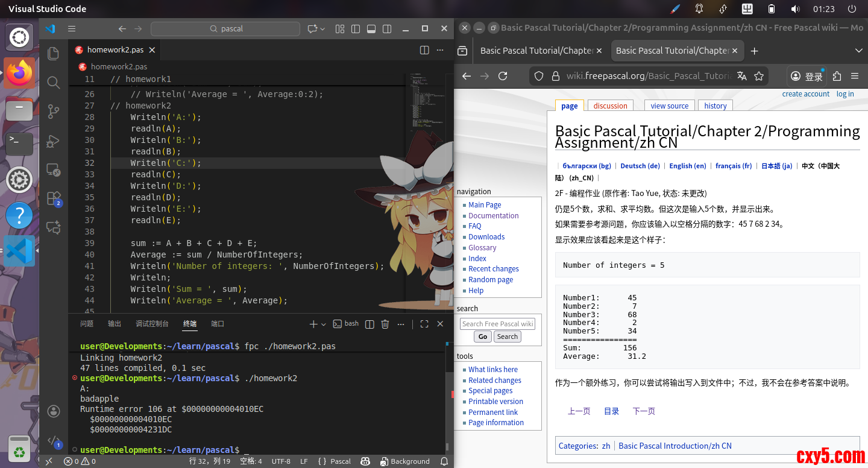Toggle the bottom panel visibility
This screenshot has height=468, width=868.
(x=371, y=29)
